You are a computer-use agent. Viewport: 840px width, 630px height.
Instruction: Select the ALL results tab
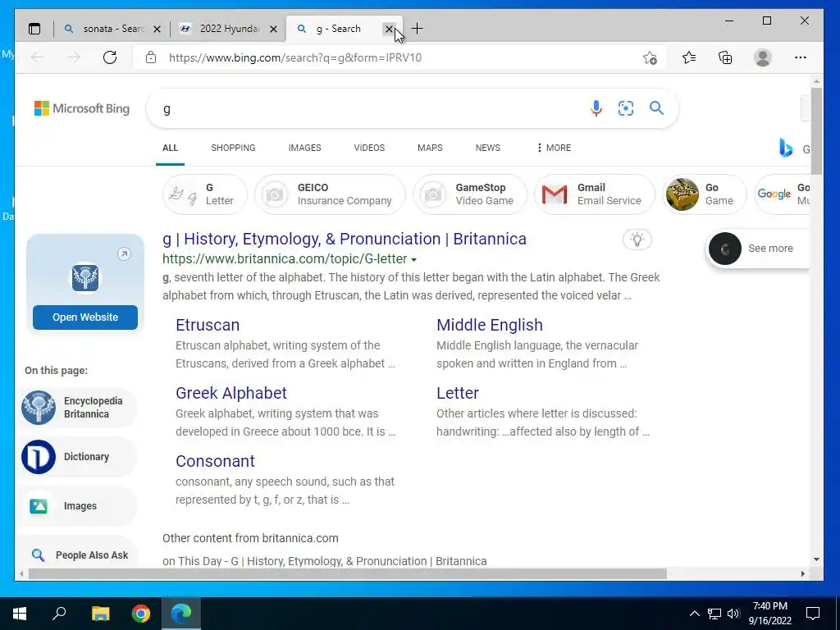click(x=170, y=148)
